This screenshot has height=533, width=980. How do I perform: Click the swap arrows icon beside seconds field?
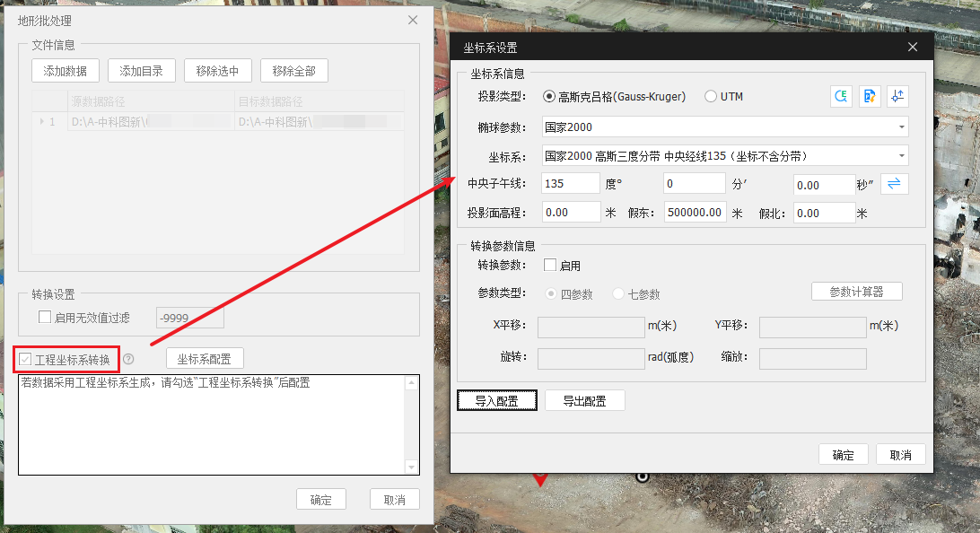coord(895,184)
